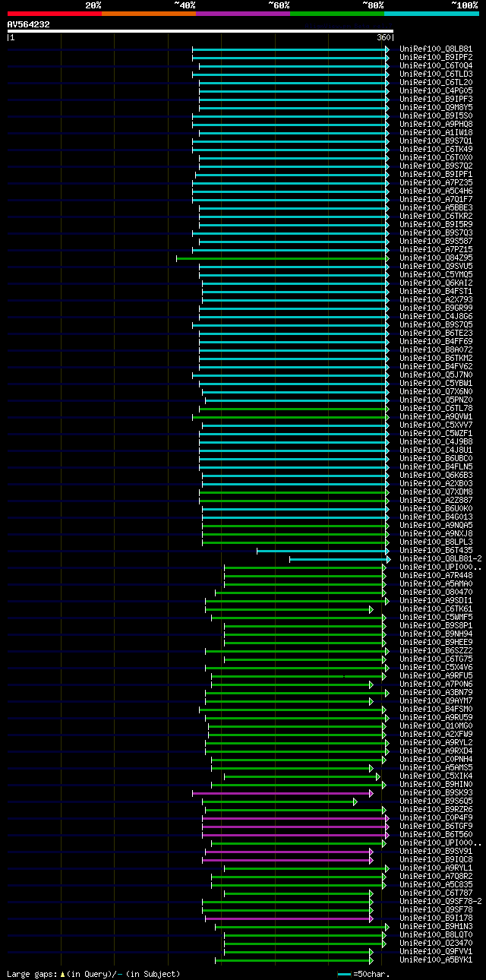Open UniRef100_Q10MG0 label
486x980 pixels.
pyautogui.click(x=436, y=726)
